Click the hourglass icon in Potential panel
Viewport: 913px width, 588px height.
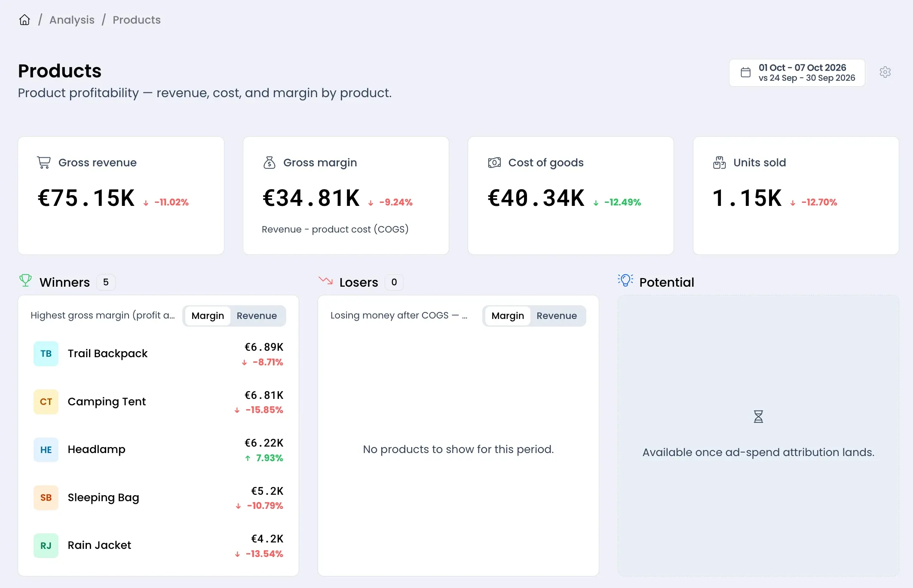coord(758,416)
